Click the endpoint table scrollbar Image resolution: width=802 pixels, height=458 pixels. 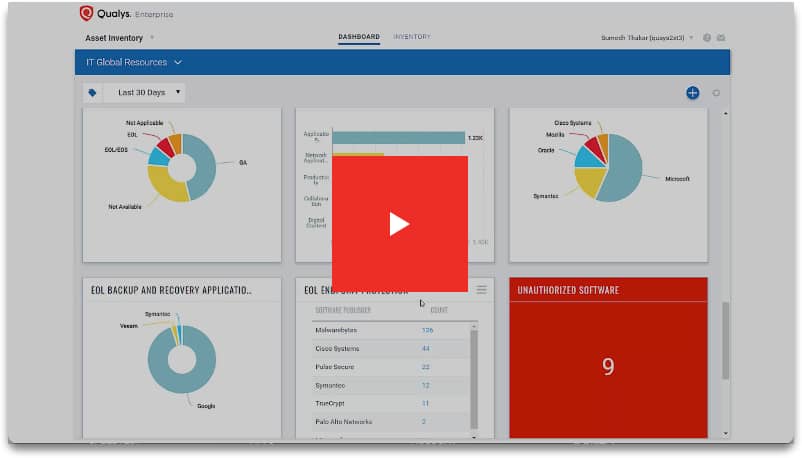point(474,379)
